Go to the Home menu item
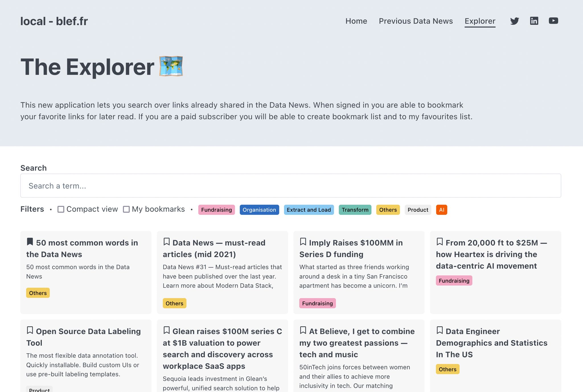Image resolution: width=583 pixels, height=392 pixels. (356, 21)
